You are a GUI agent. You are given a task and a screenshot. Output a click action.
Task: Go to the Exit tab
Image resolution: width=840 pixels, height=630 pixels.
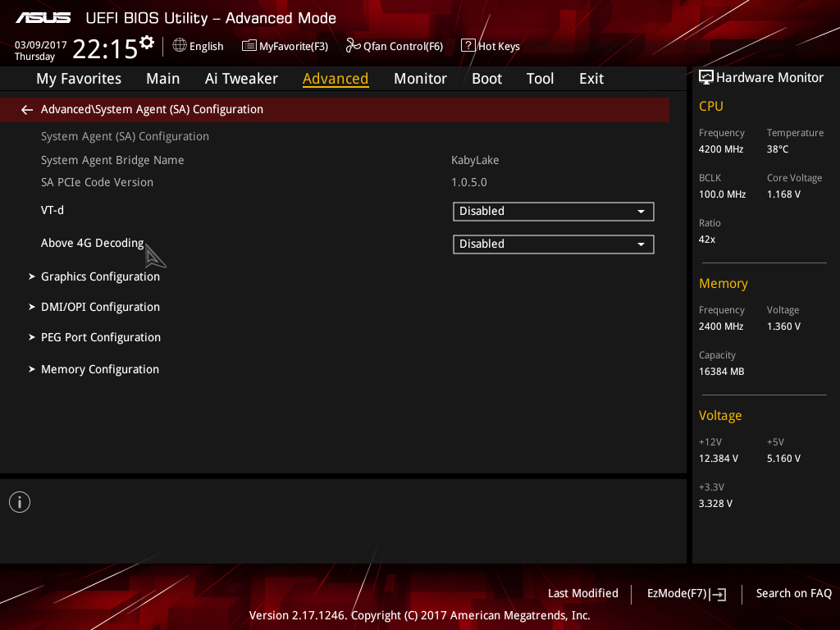(591, 79)
